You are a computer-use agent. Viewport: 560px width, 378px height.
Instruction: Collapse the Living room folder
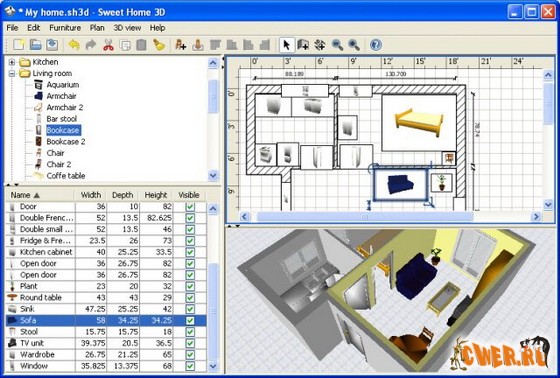click(12, 73)
